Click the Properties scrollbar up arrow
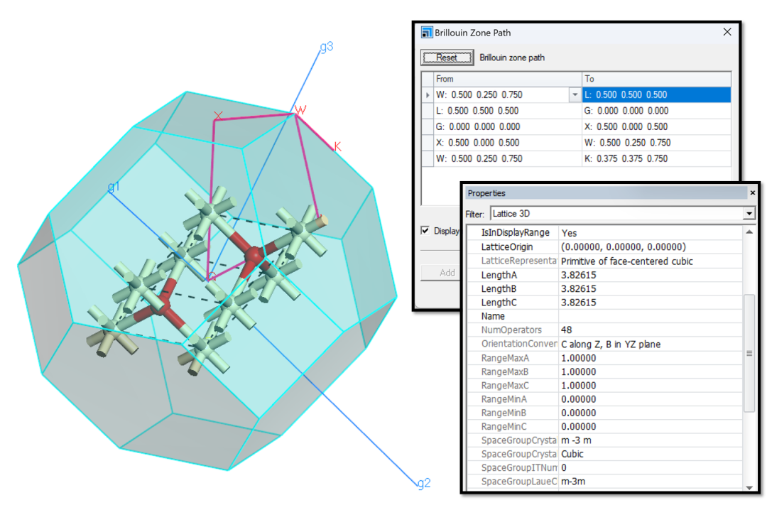 [x=749, y=232]
